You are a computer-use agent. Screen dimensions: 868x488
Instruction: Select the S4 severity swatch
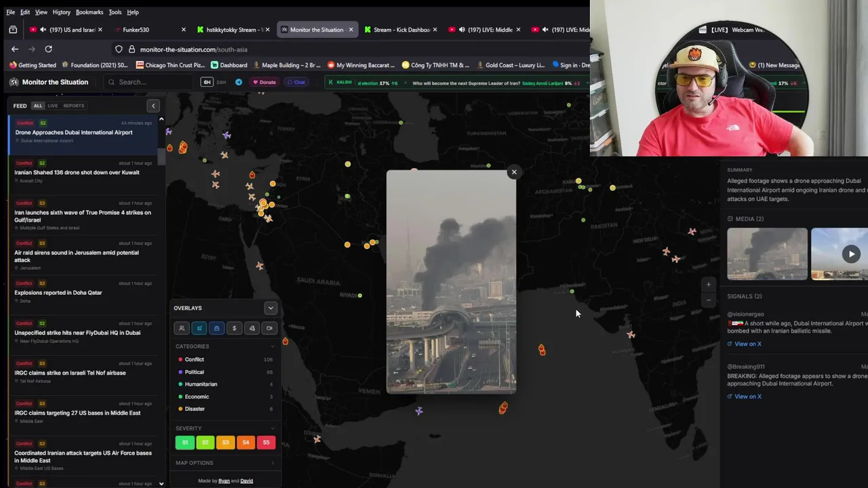point(245,443)
